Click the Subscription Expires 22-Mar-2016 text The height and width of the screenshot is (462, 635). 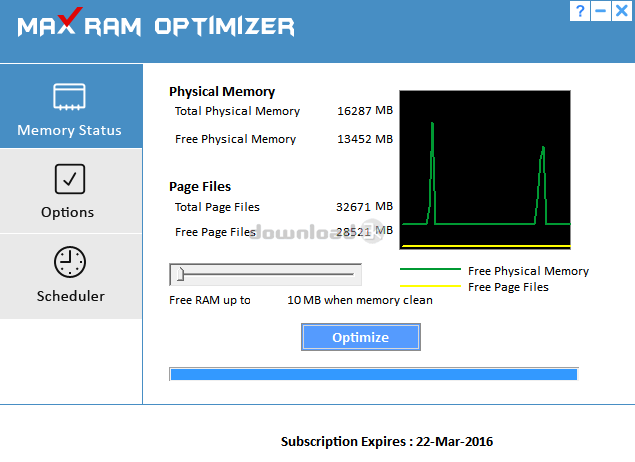pos(387,441)
